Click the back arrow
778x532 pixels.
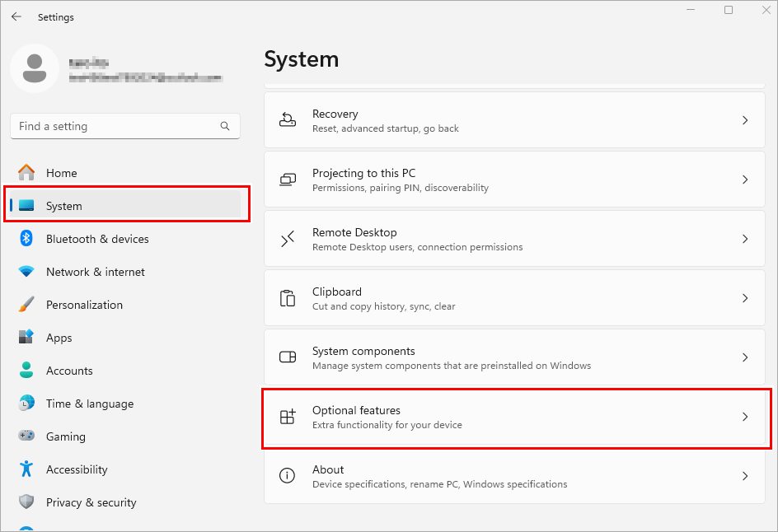pyautogui.click(x=16, y=16)
